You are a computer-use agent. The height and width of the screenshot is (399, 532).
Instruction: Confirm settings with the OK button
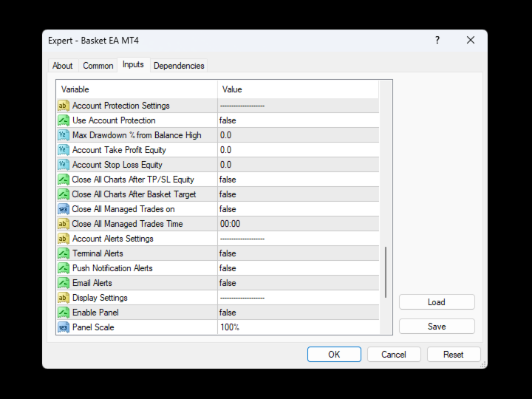334,354
